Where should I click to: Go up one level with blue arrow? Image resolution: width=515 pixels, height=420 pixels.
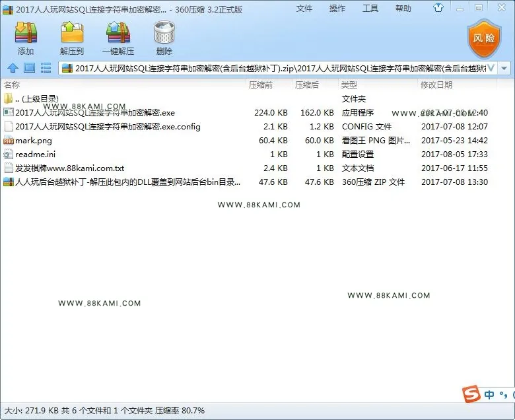click(13, 68)
